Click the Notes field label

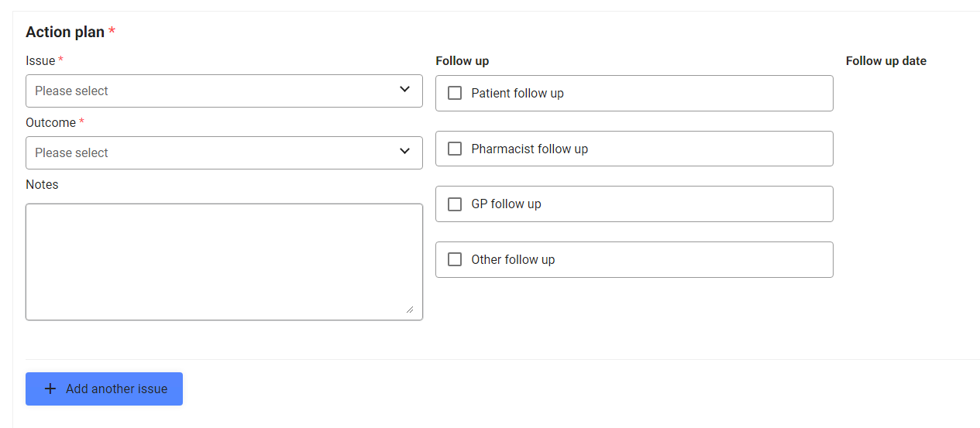tap(42, 184)
